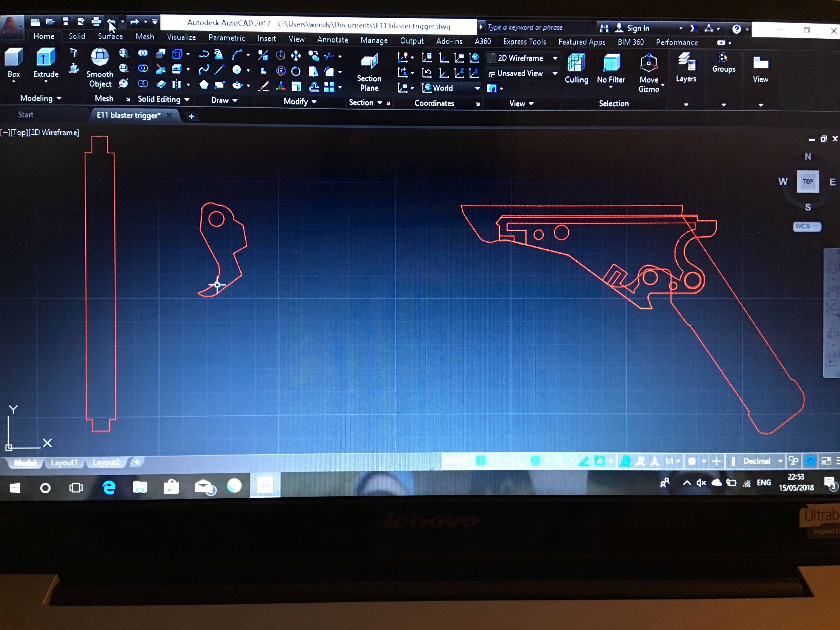Viewport: 840px width, 630px height.
Task: Expand the Draw panel
Action: point(224,100)
